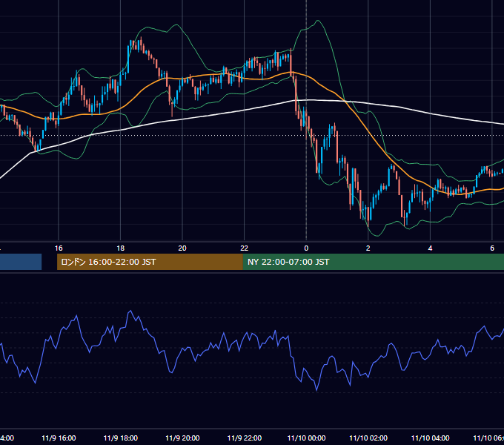
Task: Click the 16 hour axis label
Action: (59, 248)
